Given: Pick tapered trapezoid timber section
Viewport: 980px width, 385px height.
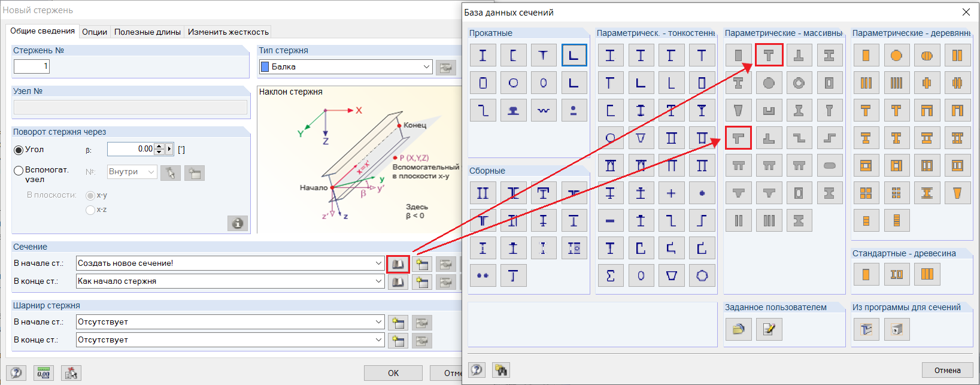Looking at the screenshot, I should 957,193.
